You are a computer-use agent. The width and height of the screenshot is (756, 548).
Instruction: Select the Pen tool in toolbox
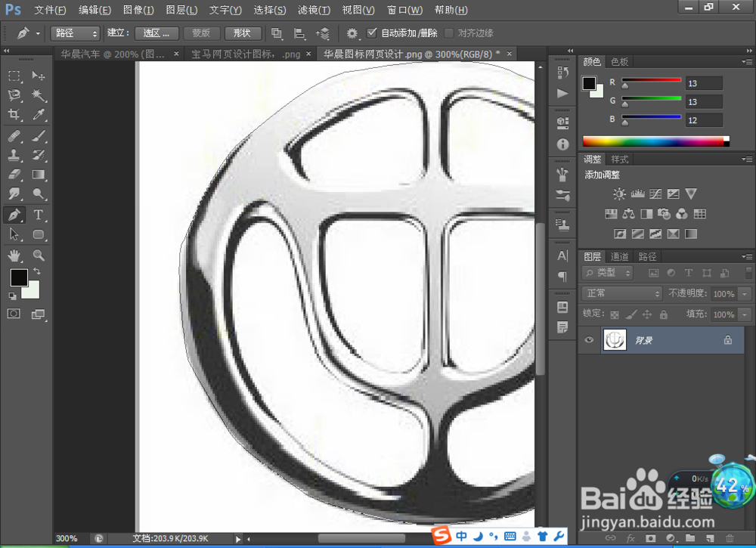click(14, 215)
